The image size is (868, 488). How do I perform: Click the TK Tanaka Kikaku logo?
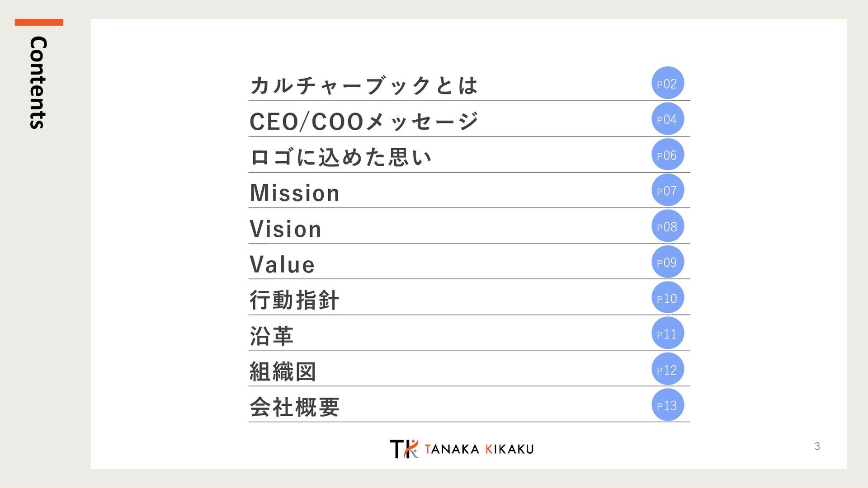[462, 449]
